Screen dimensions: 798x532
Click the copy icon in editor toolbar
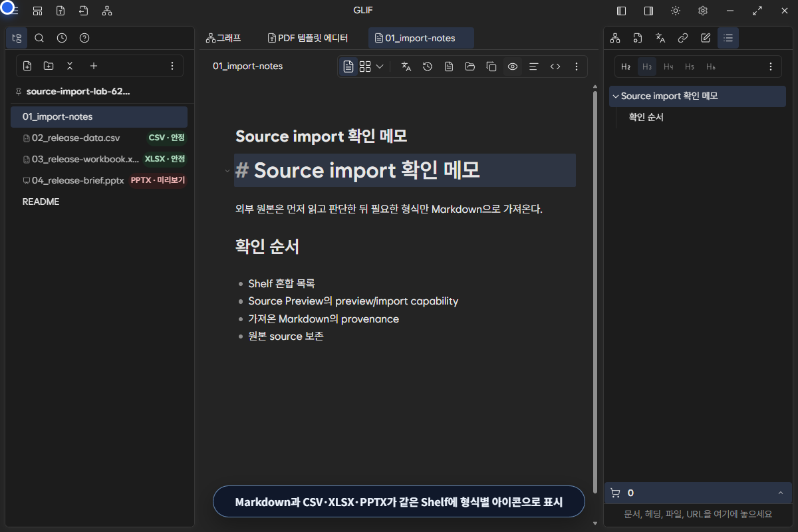[491, 66]
